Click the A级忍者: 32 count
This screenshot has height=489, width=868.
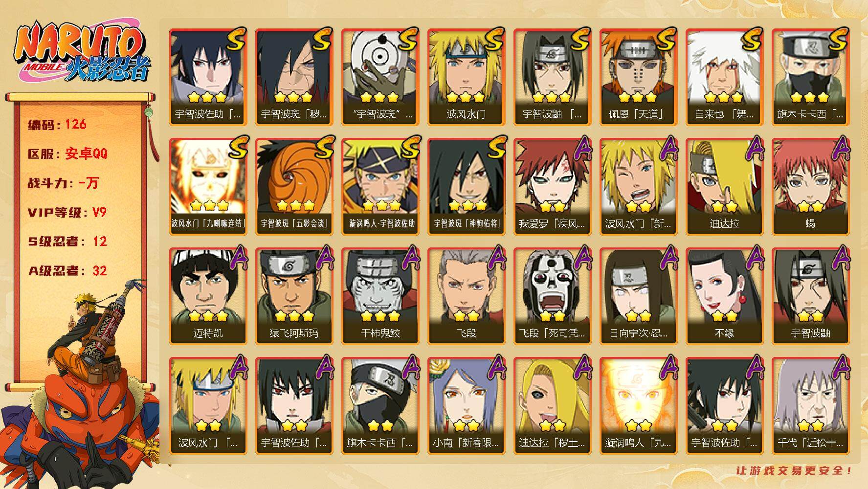click(x=67, y=270)
